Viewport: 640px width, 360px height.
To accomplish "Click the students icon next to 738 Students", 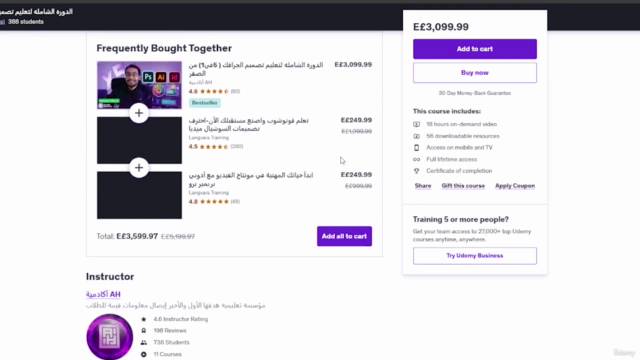I will (144, 342).
